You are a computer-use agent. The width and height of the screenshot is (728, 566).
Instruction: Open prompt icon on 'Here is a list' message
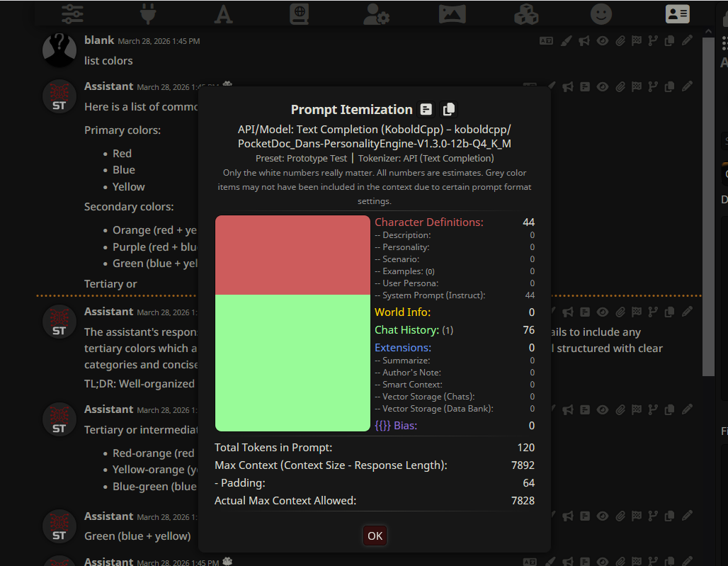click(585, 87)
